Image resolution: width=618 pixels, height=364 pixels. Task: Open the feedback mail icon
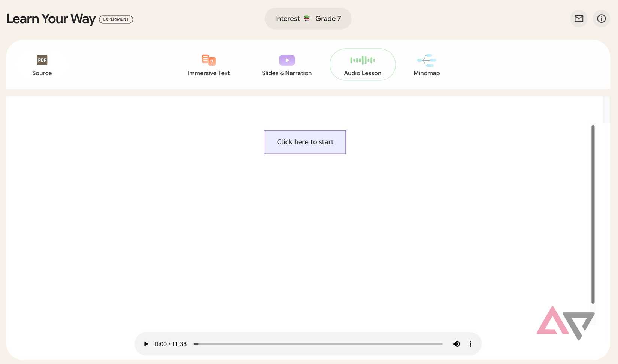(x=578, y=18)
